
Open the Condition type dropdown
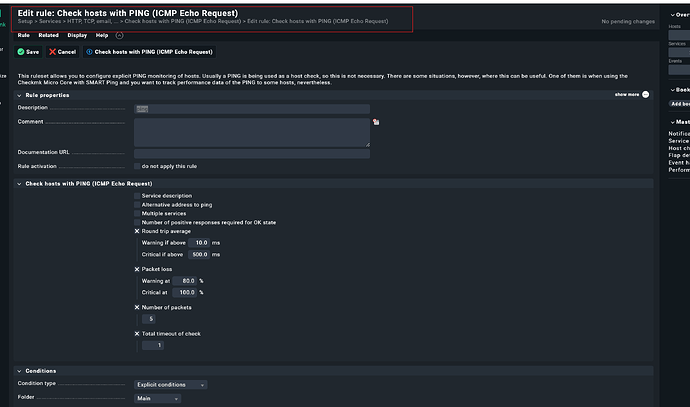click(170, 385)
